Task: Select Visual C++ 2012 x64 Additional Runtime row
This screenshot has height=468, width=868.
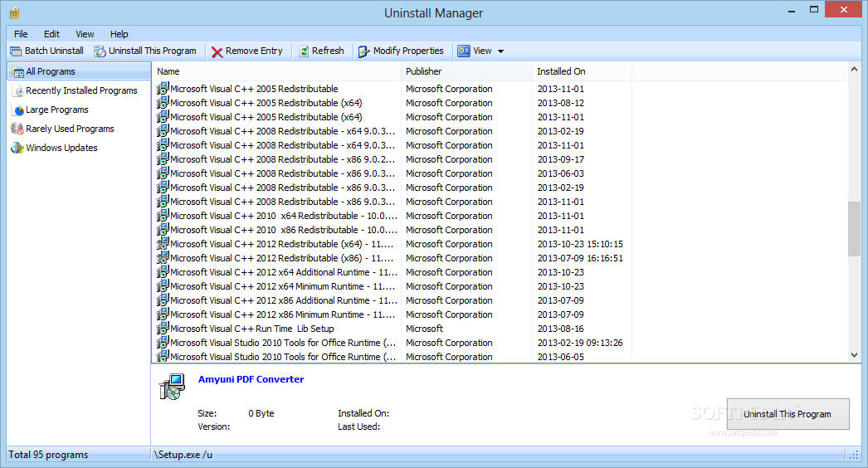Action: point(391,272)
